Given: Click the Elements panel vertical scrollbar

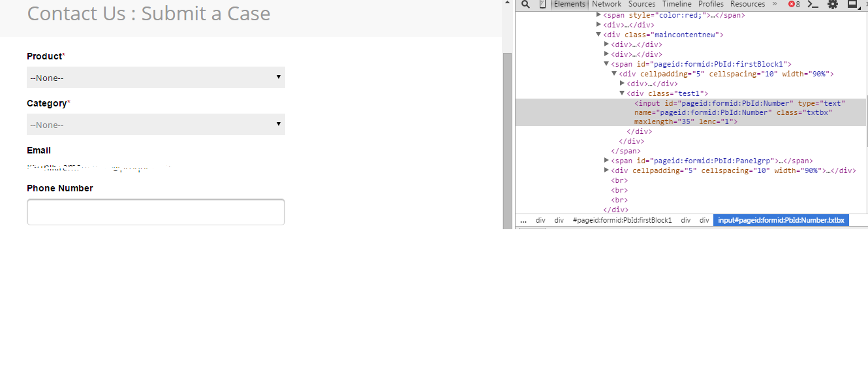Looking at the screenshot, I should point(867,122).
